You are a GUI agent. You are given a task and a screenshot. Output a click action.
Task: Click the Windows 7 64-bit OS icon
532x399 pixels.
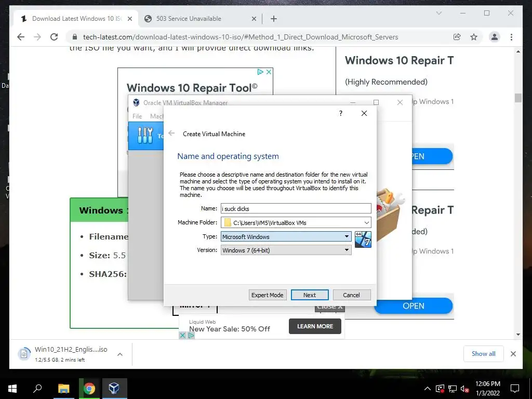point(363,240)
